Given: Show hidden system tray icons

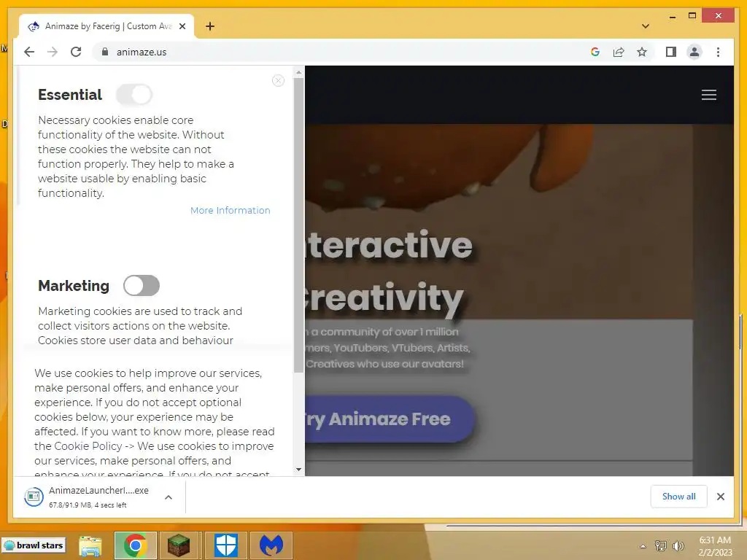Looking at the screenshot, I should pos(643,546).
